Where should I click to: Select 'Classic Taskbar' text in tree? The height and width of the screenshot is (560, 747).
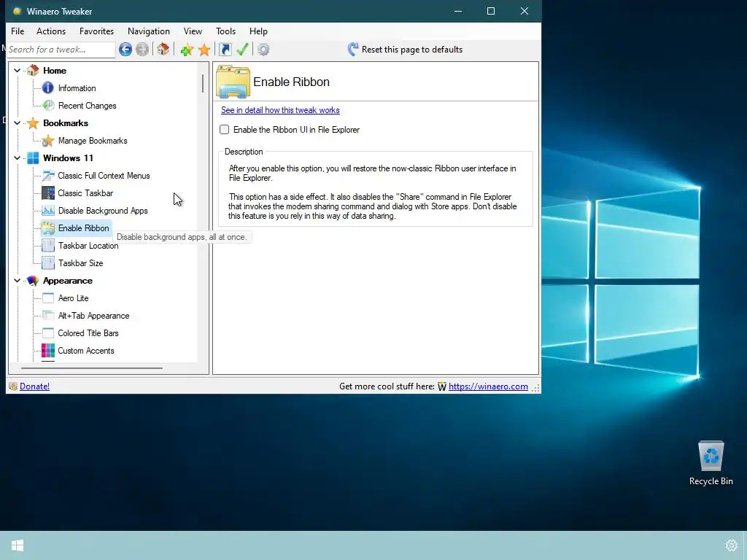85,192
